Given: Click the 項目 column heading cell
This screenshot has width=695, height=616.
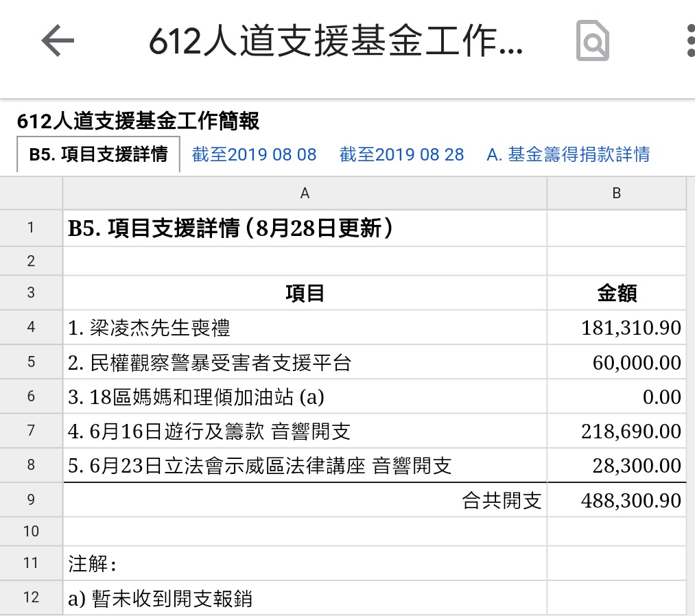Looking at the screenshot, I should [x=305, y=292].
